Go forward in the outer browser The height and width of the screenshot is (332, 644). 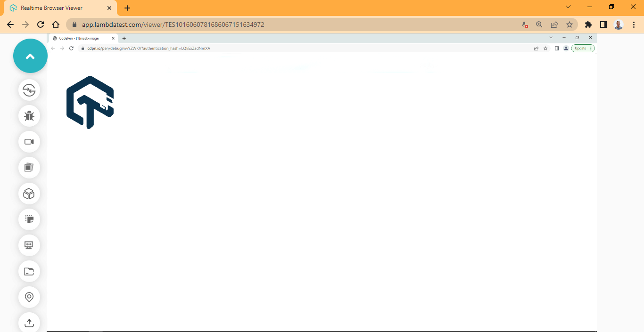pyautogui.click(x=25, y=24)
